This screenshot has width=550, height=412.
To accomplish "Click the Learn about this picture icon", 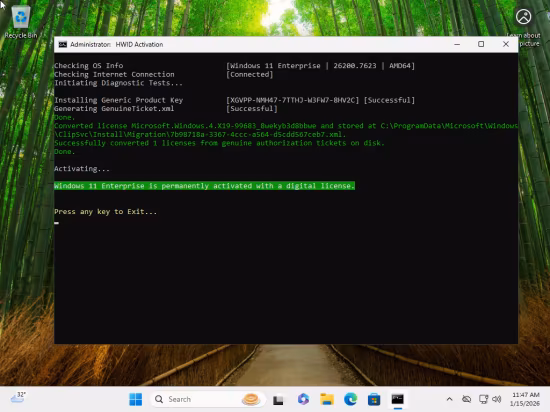I will coord(523,17).
